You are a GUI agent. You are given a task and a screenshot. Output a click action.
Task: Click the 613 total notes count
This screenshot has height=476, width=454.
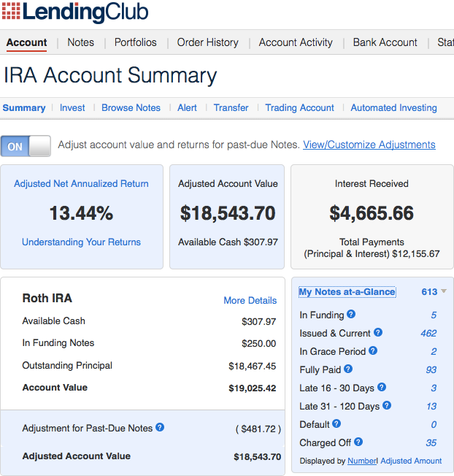click(x=429, y=292)
